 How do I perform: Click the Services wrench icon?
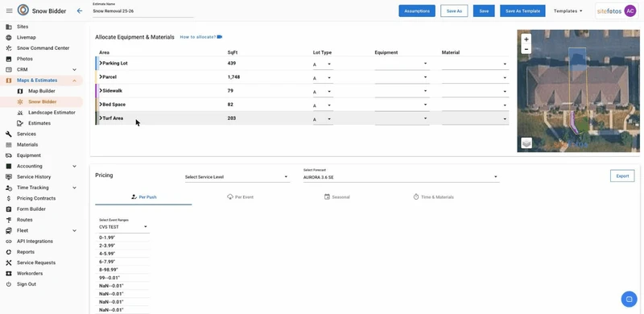9,134
